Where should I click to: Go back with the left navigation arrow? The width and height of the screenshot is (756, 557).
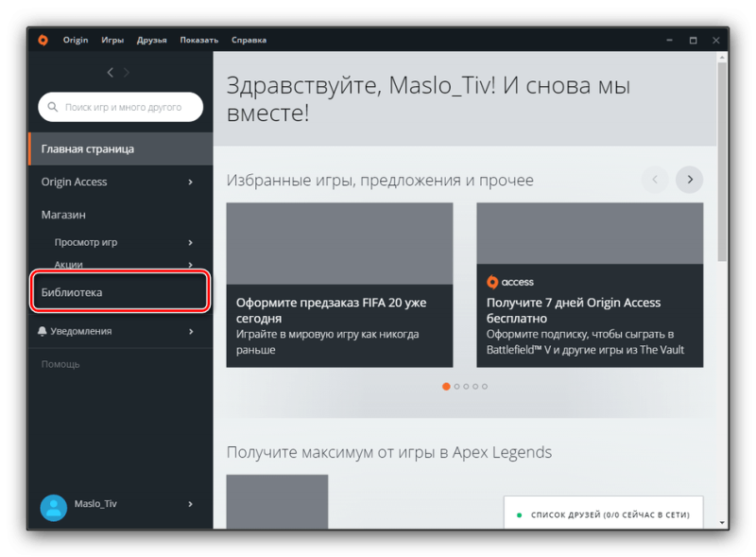pyautogui.click(x=111, y=73)
